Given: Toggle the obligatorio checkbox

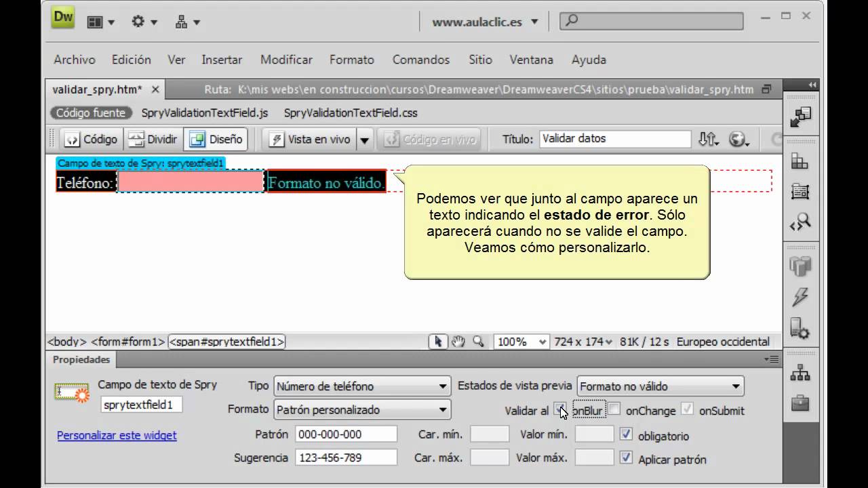Looking at the screenshot, I should pos(626,434).
